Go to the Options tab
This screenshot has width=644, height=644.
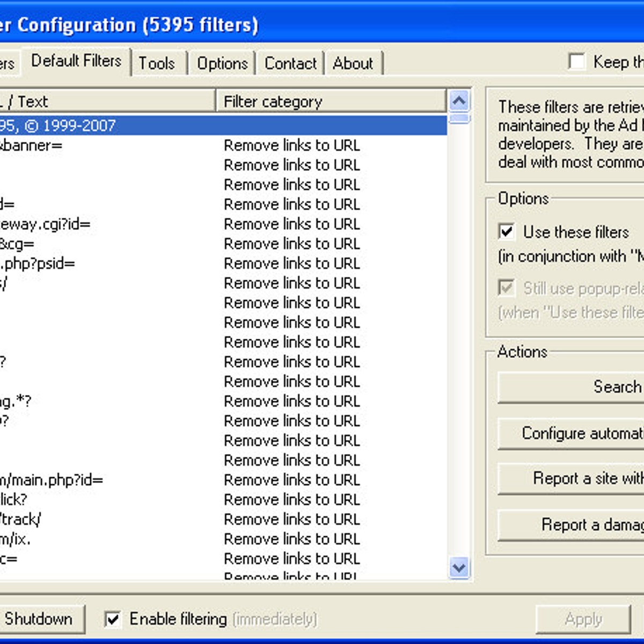point(222,63)
